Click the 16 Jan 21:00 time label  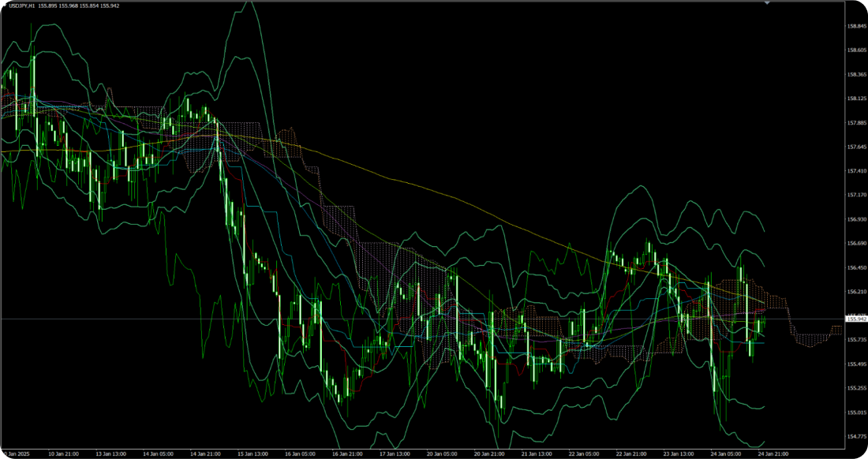click(348, 454)
